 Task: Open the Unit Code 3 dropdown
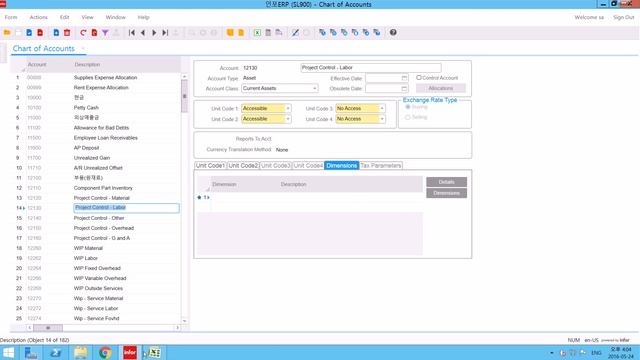[x=382, y=109]
